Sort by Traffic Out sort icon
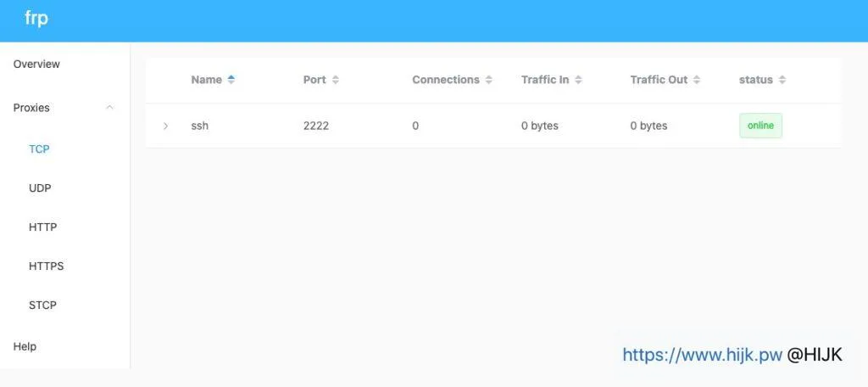Image resolution: width=868 pixels, height=387 pixels. pyautogui.click(x=697, y=80)
